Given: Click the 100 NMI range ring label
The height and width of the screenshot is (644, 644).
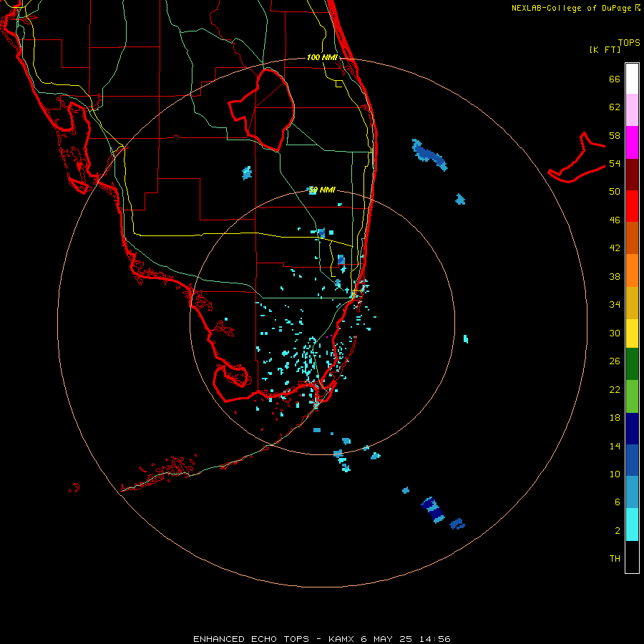Looking at the screenshot, I should pyautogui.click(x=322, y=57).
